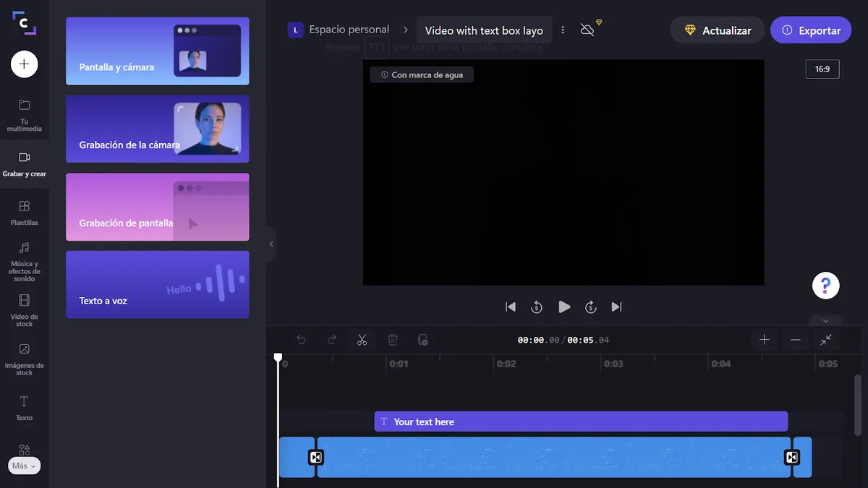Collapse the side panel with arrow
Screen dimensions: 868x488
tap(271, 244)
